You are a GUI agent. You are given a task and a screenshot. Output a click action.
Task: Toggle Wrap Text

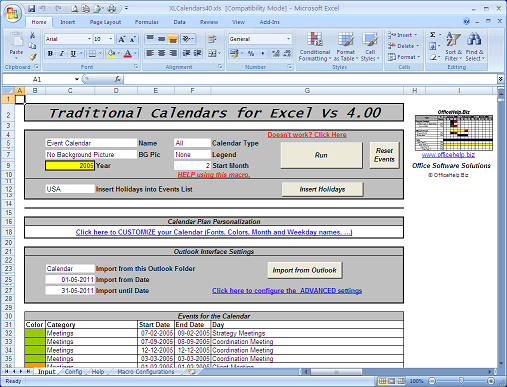tap(212, 39)
